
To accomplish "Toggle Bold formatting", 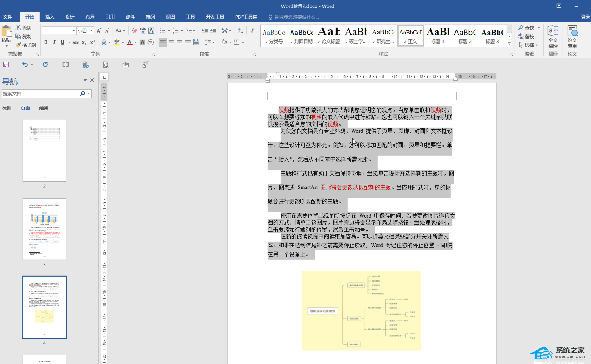I will [46, 42].
